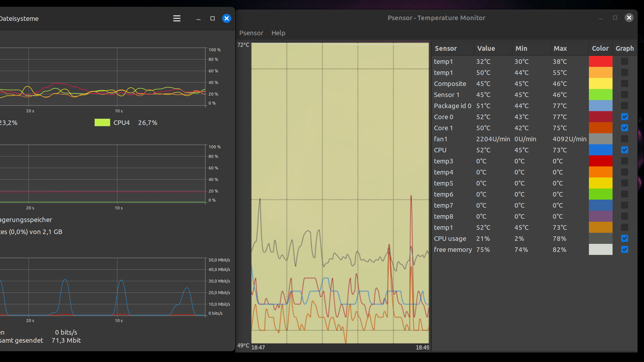The width and height of the screenshot is (644, 362).
Task: Minimize the System Monitor window
Action: click(198, 18)
